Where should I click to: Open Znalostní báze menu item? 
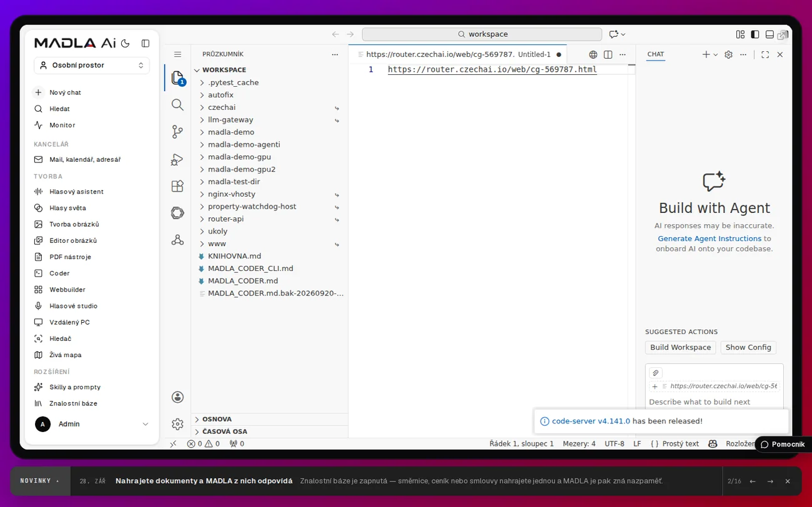pos(92,403)
